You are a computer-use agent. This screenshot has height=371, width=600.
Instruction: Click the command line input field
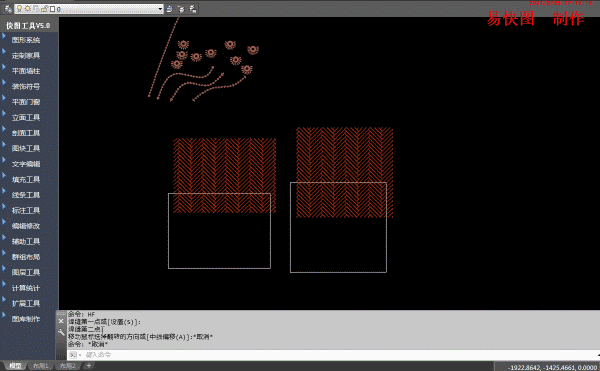click(333, 355)
